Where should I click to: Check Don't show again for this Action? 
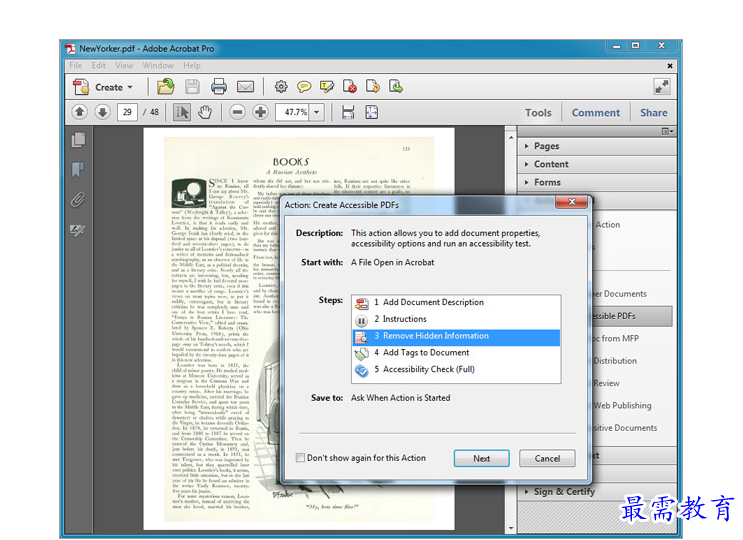(x=300, y=458)
